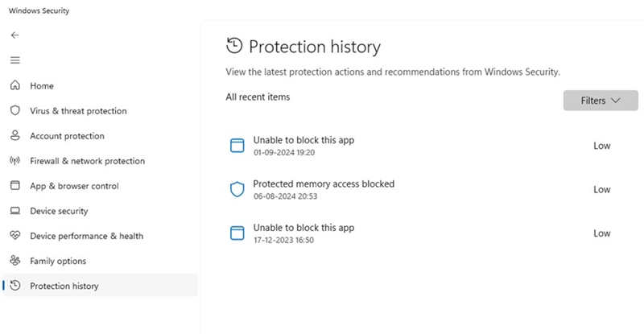Click the Account protection person icon
The width and height of the screenshot is (644, 334).
[x=14, y=136]
